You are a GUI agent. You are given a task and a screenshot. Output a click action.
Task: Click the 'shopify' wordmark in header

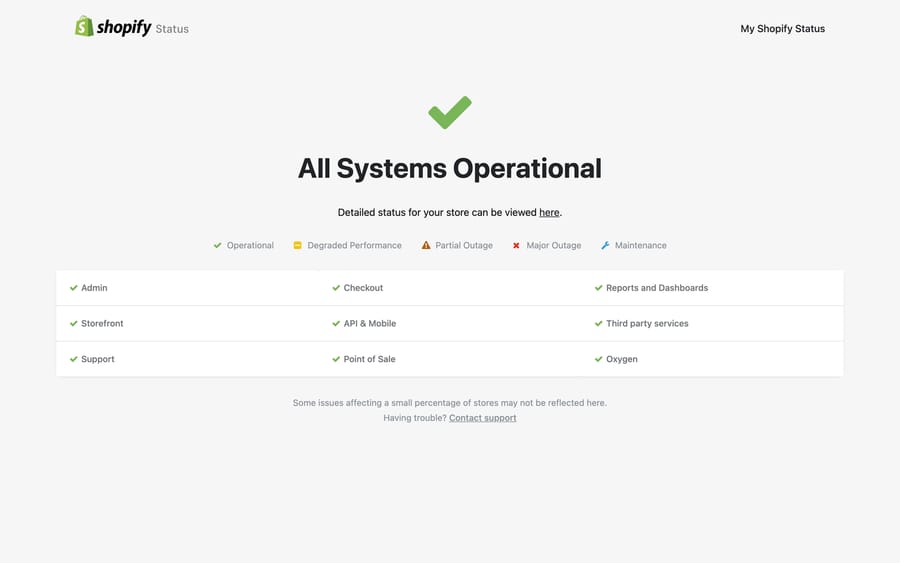(x=124, y=28)
